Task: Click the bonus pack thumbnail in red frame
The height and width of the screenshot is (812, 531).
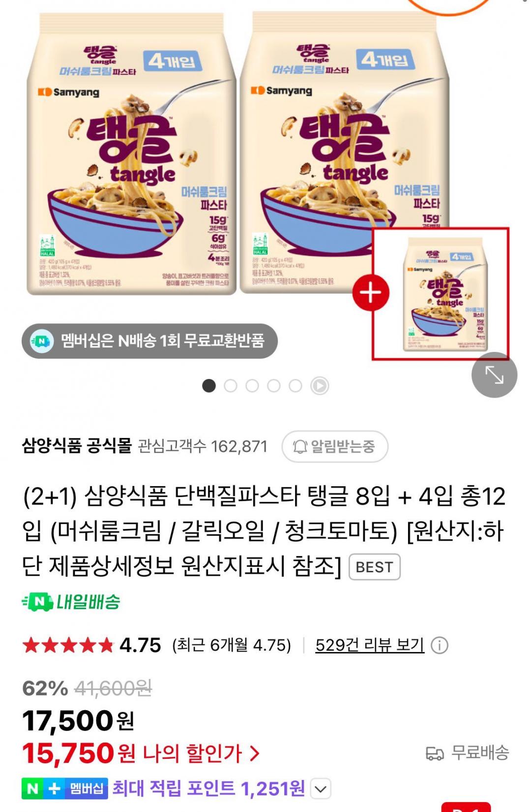Action: [x=441, y=294]
